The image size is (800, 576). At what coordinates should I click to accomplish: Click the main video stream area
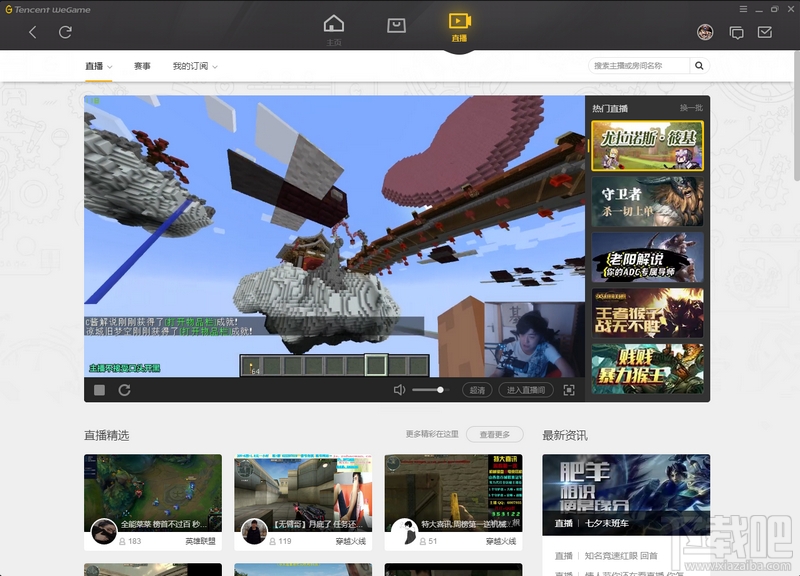click(334, 236)
